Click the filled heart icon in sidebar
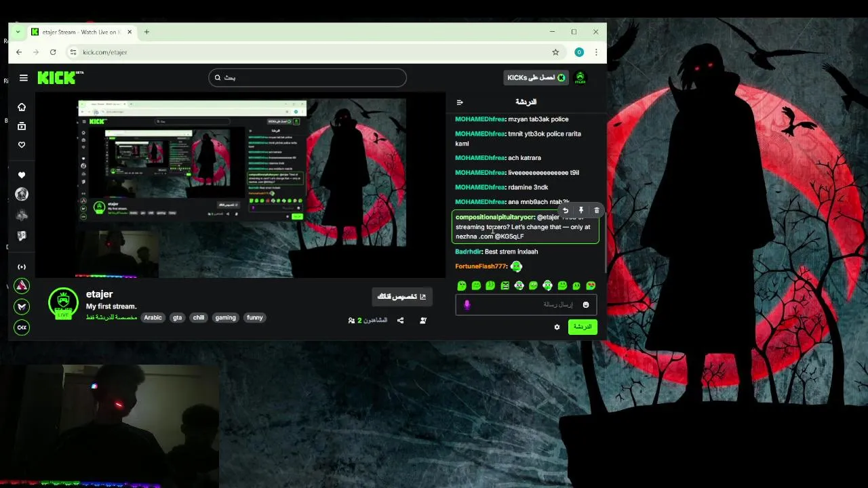Image resolution: width=868 pixels, height=488 pixels. point(22,175)
